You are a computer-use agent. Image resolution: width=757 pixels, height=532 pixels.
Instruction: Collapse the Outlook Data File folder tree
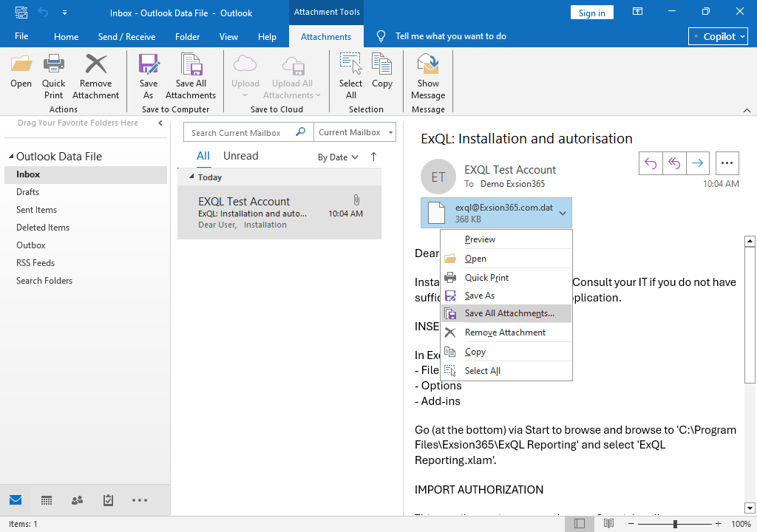coord(11,157)
